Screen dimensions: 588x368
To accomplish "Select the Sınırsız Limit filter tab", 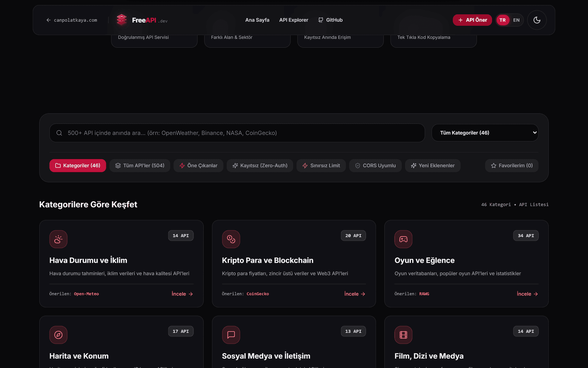I will click(x=321, y=166).
